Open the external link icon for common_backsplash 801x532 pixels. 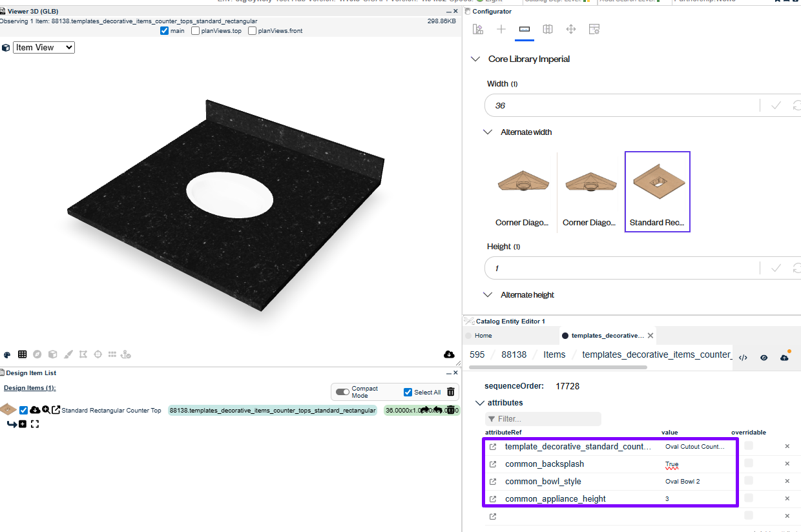click(493, 464)
